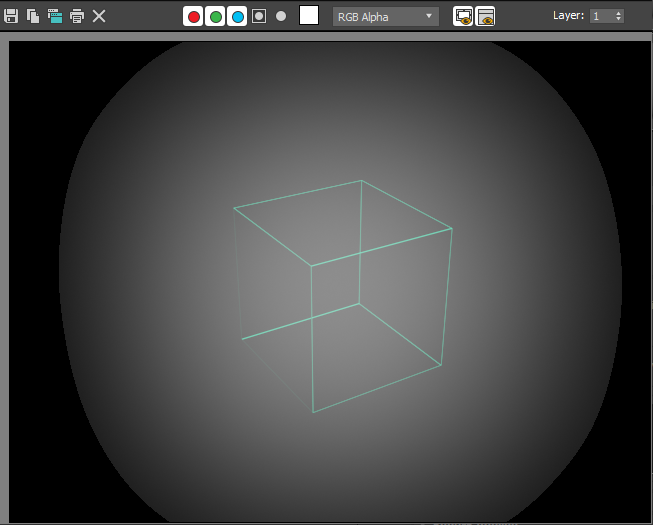The width and height of the screenshot is (653, 525).
Task: Open the white color swatch
Action: (309, 15)
